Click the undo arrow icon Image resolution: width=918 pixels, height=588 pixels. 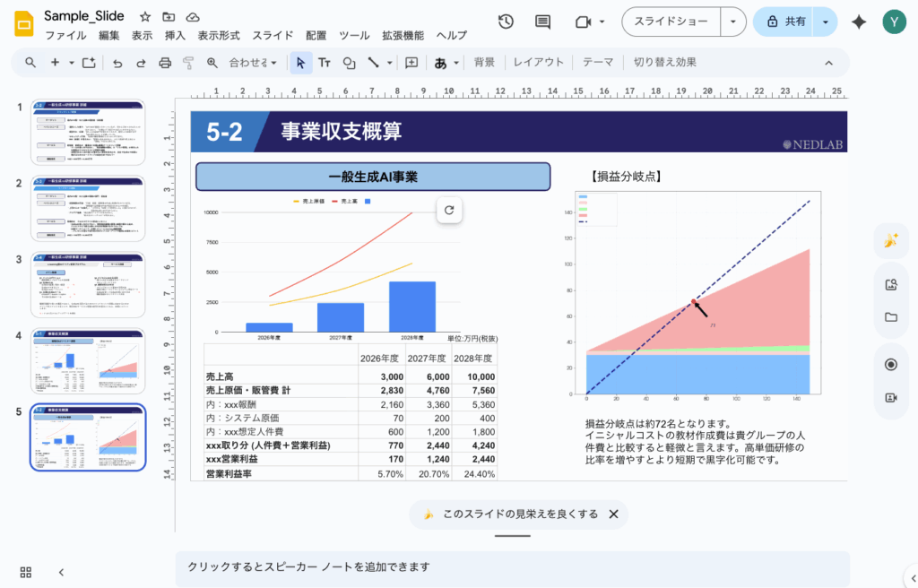pos(117,63)
